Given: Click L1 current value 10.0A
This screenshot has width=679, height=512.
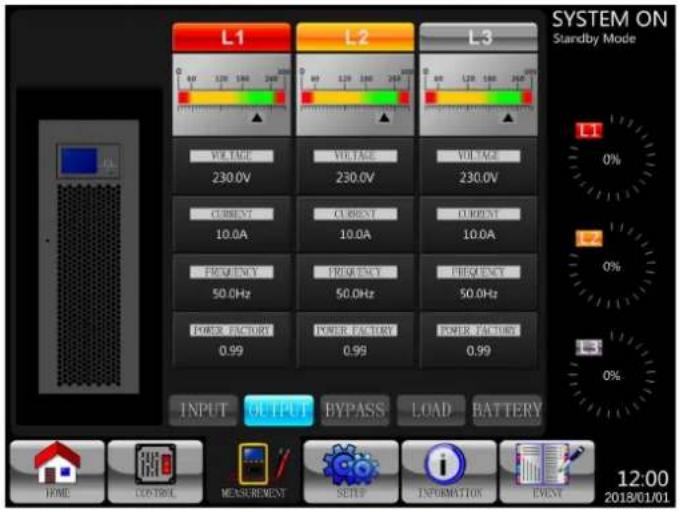Looking at the screenshot, I should [x=231, y=234].
